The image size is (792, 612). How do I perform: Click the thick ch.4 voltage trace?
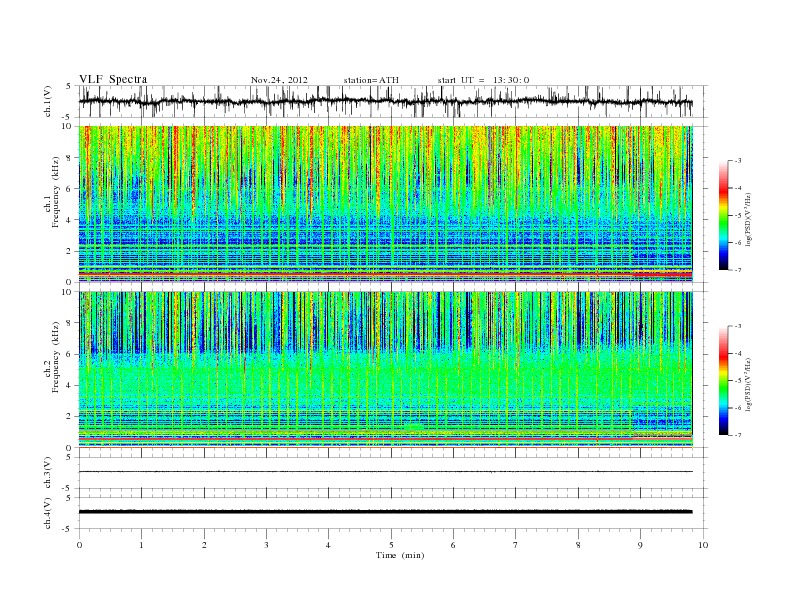tap(385, 512)
